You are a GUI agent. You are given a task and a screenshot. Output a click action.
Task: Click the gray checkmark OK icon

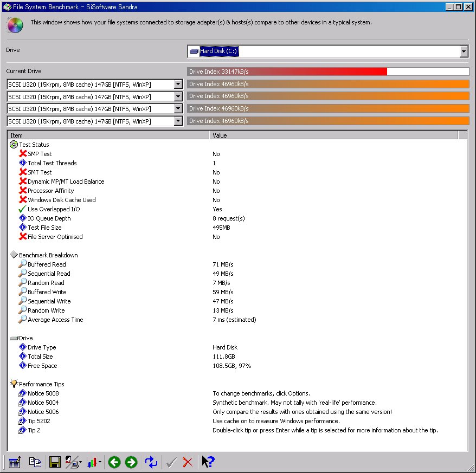tap(171, 462)
